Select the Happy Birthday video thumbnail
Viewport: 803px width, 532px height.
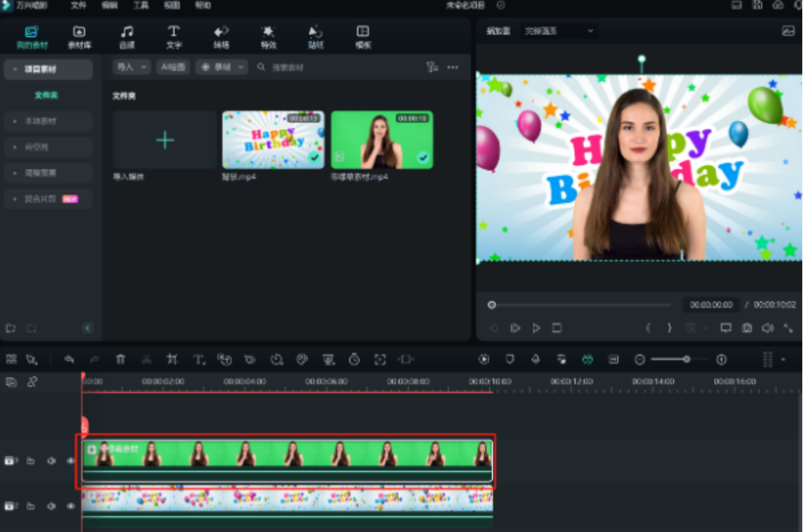click(273, 140)
